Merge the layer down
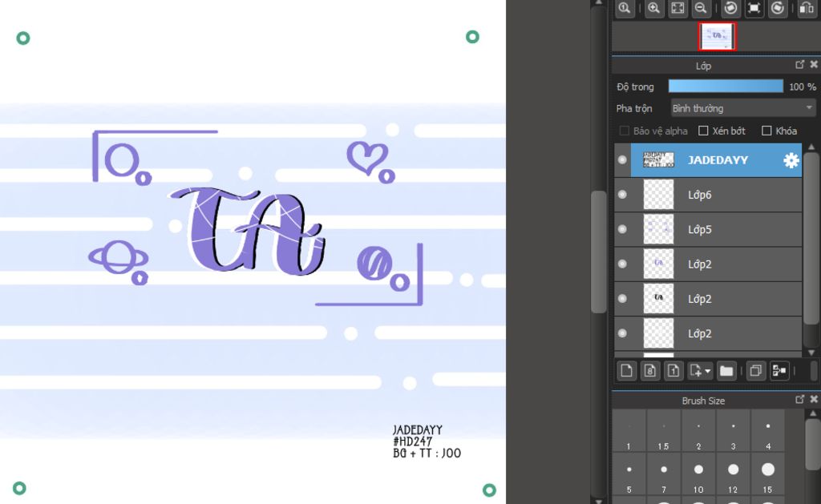 tap(779, 370)
